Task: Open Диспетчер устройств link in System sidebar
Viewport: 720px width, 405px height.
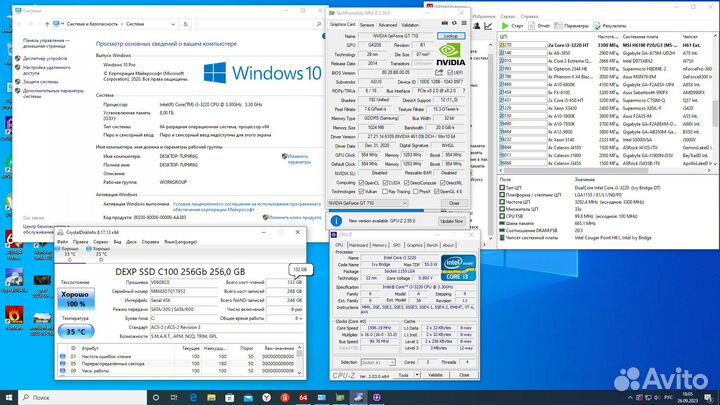Action: (45, 58)
